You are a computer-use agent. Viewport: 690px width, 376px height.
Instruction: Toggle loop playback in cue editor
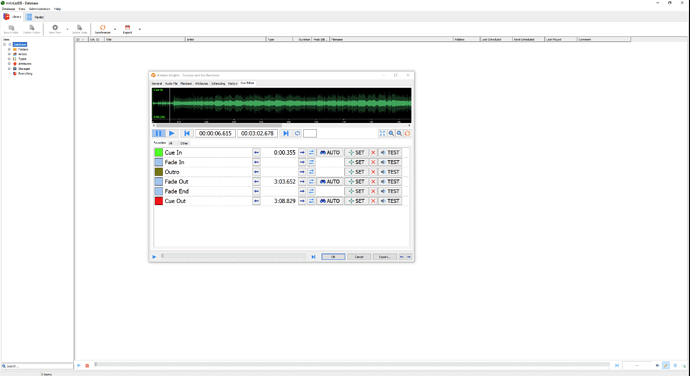[297, 133]
